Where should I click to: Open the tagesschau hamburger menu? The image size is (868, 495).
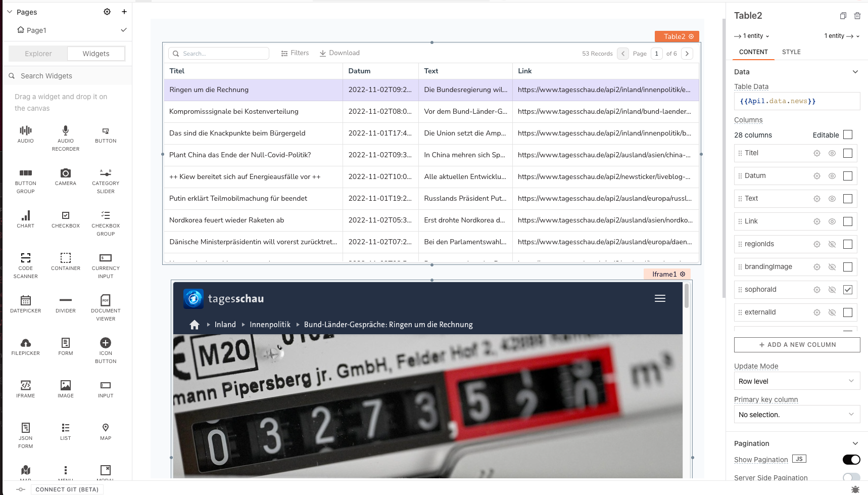coord(660,298)
